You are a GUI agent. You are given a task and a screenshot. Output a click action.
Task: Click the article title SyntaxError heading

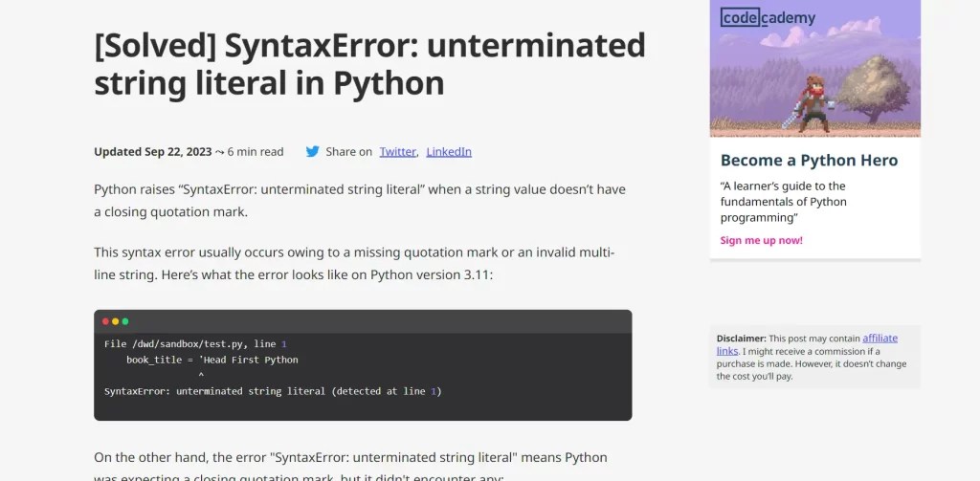pos(369,63)
